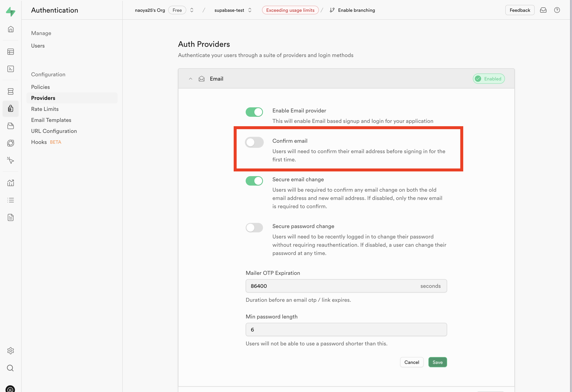Viewport: 572px width, 392px height.
Task: Open the Table Editor sidebar icon
Action: pos(11,52)
